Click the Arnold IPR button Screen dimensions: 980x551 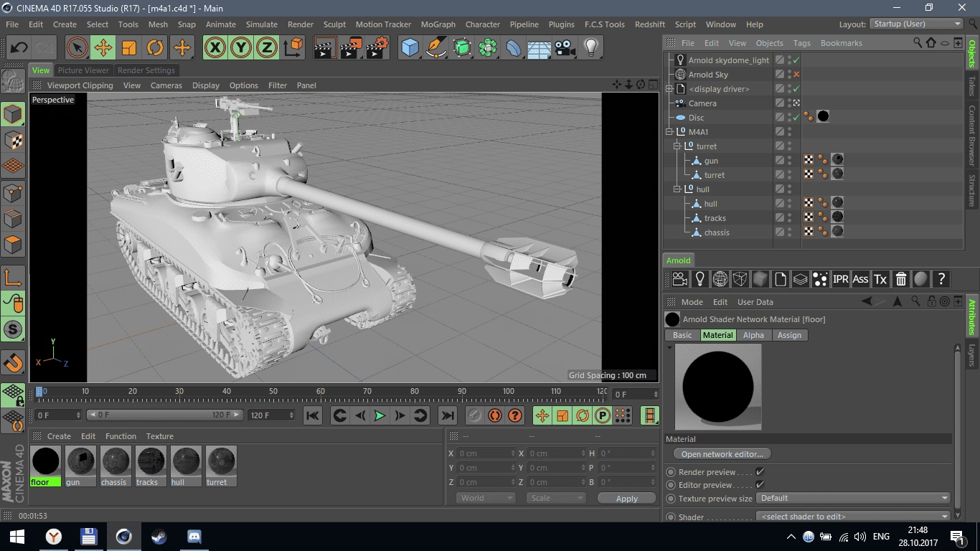coord(840,279)
